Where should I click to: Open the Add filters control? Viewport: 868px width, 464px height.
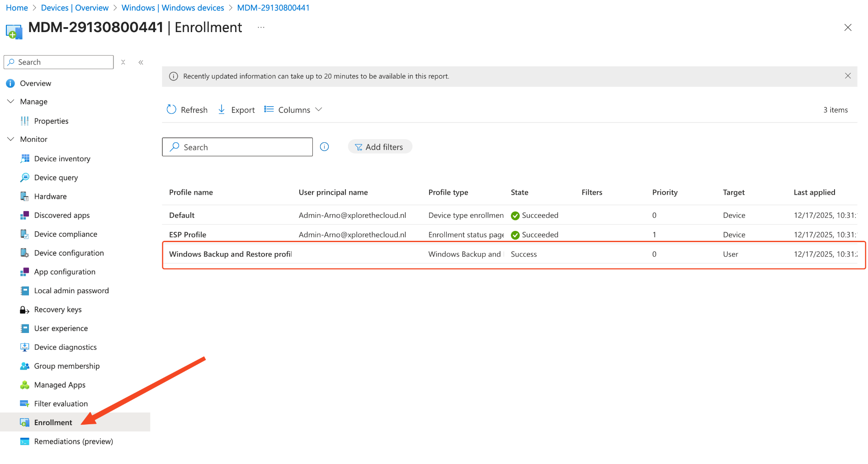point(380,146)
